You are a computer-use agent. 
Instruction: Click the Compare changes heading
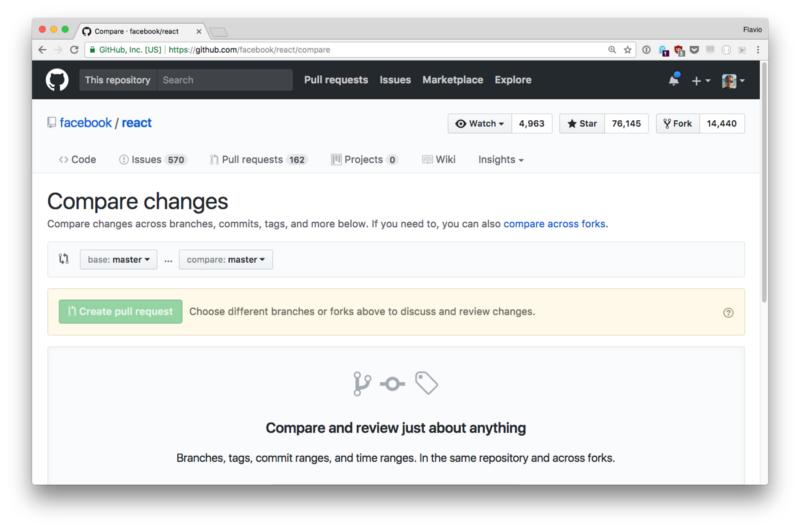point(137,201)
